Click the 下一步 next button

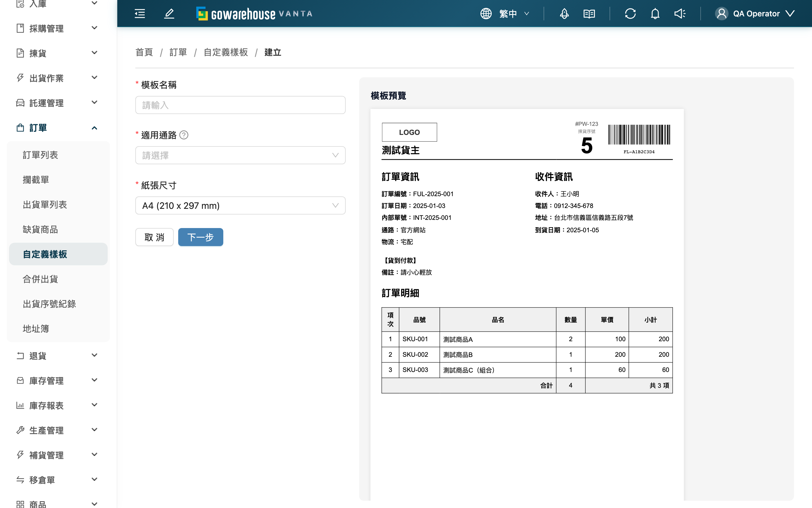(201, 237)
